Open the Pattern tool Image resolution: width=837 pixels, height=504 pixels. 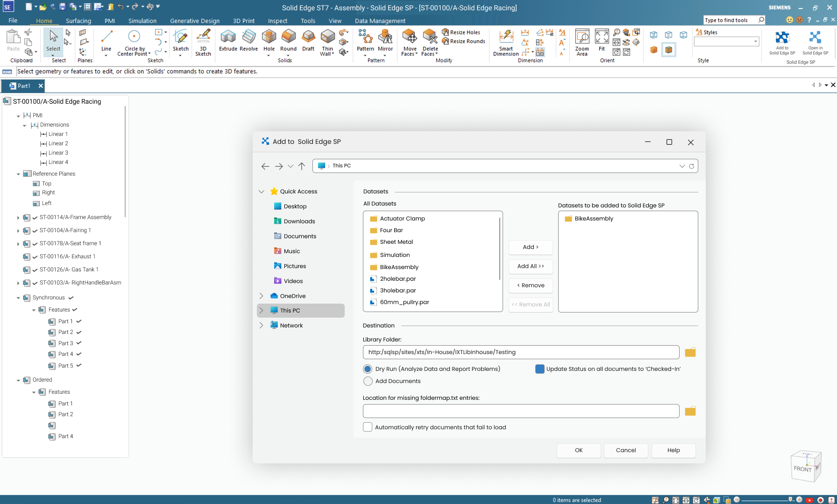(365, 42)
